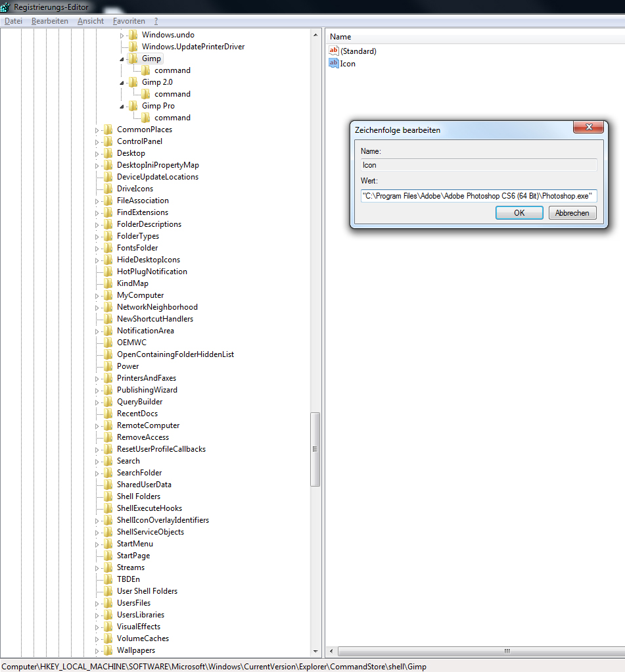Click the read-only Name field showing Icon
Viewport: 625px width, 672px height.
[x=478, y=165]
